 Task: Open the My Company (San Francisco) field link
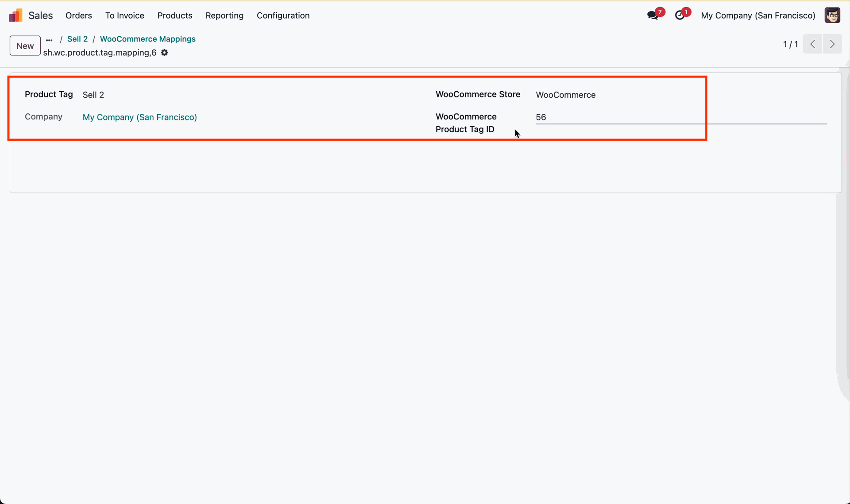click(140, 117)
